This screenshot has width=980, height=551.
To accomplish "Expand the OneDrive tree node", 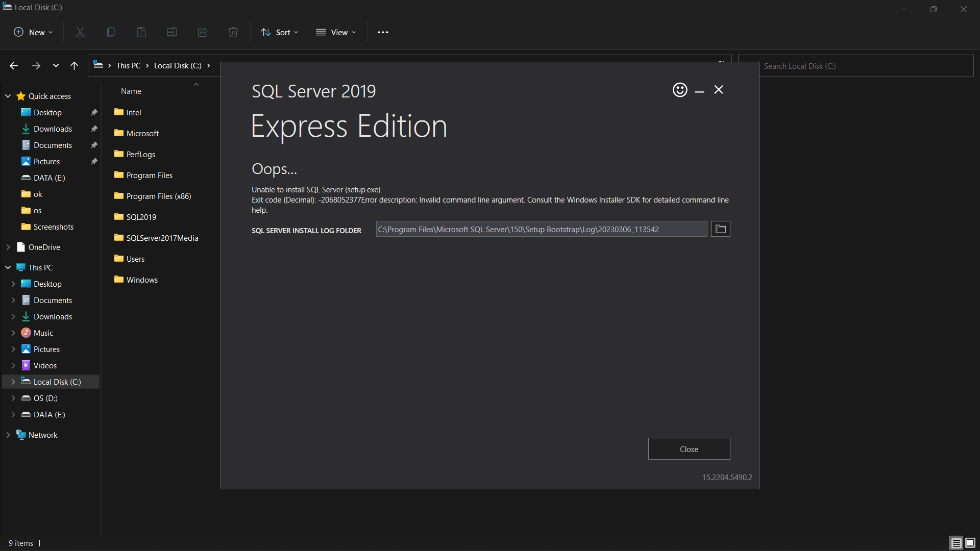I will (8, 247).
